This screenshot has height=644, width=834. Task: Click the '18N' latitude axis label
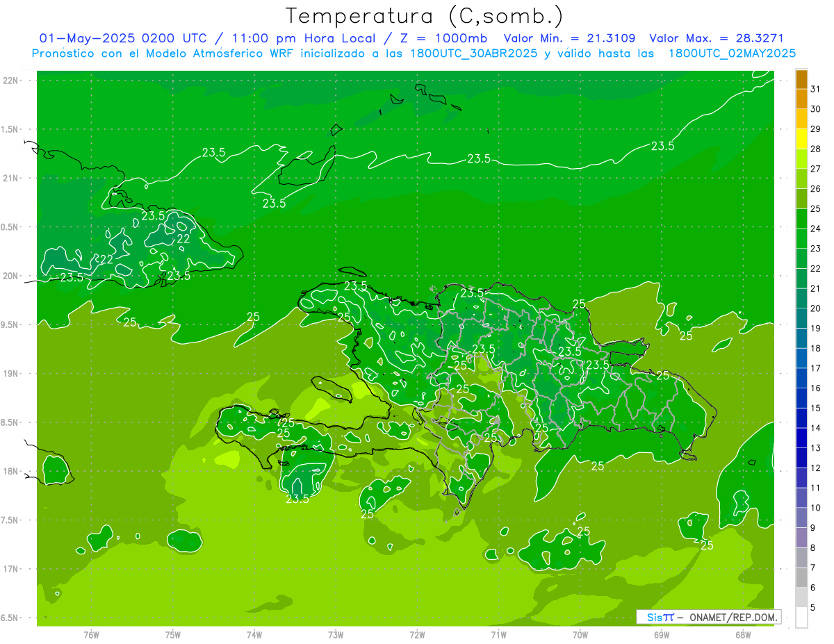coord(11,472)
